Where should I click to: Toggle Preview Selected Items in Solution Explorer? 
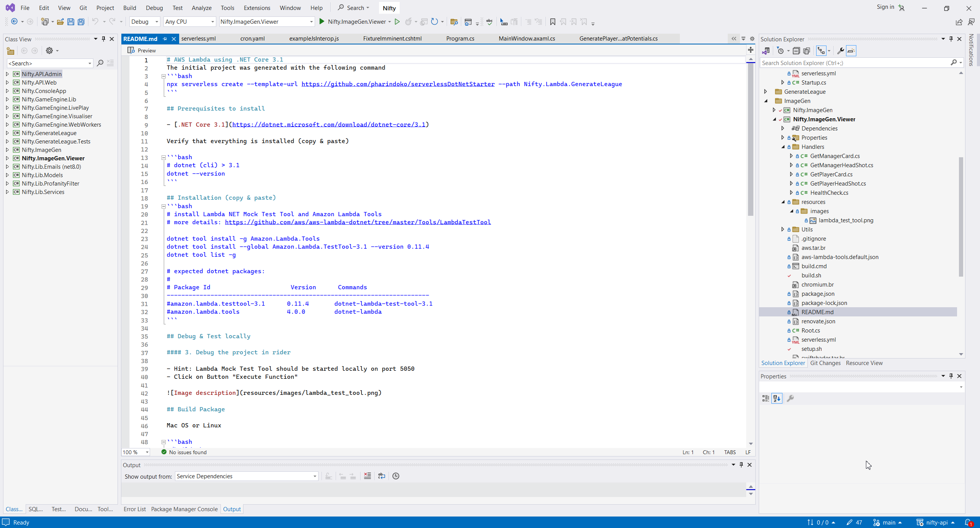tap(851, 51)
